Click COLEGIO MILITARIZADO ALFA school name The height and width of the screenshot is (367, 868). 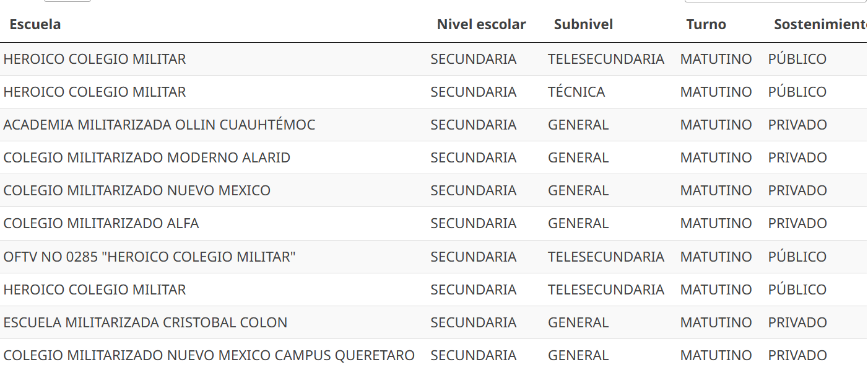tap(101, 223)
